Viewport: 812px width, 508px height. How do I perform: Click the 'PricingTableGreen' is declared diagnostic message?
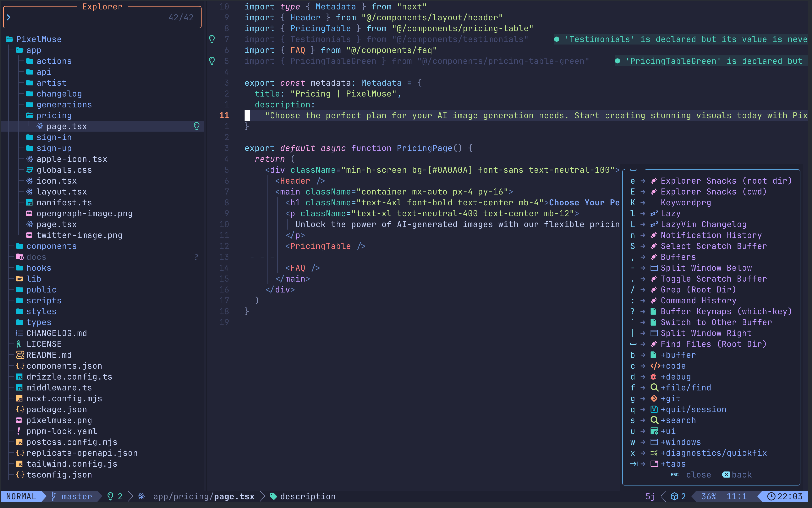[711, 61]
